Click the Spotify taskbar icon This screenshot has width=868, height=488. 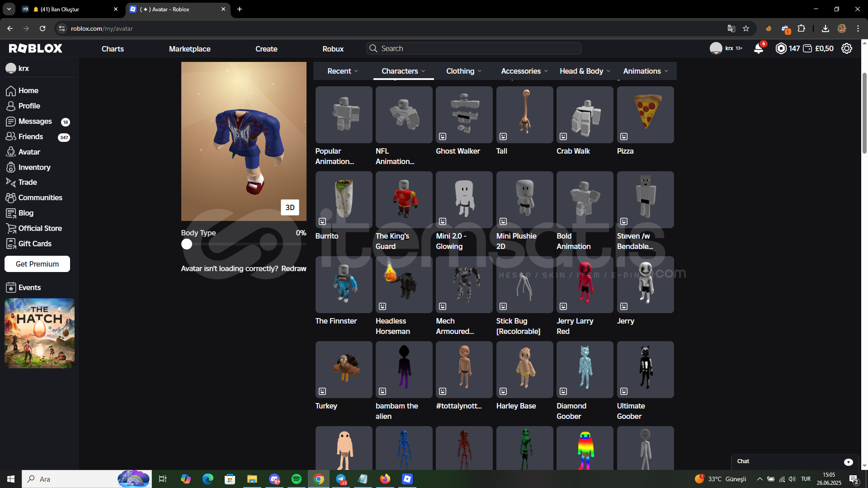pos(297,479)
